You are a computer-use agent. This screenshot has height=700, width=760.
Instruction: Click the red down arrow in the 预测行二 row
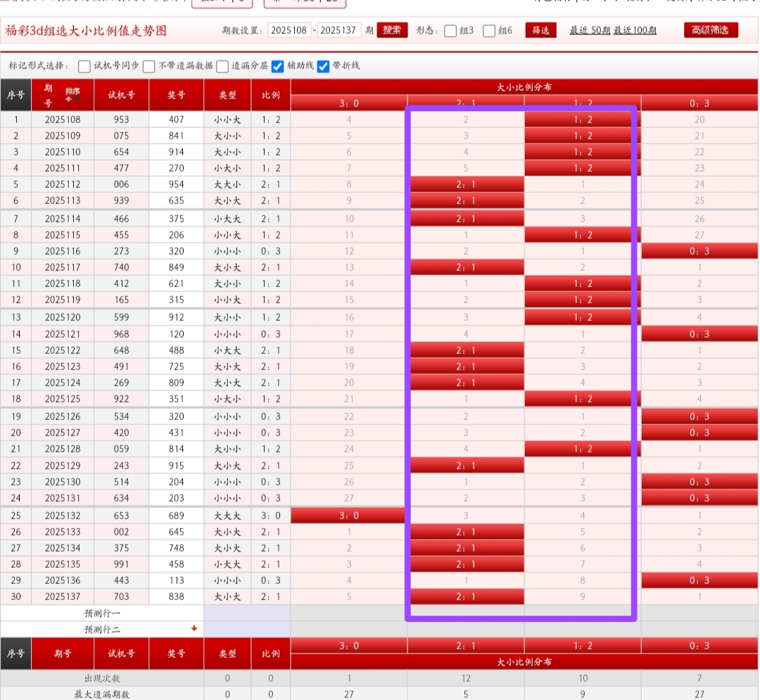click(194, 628)
